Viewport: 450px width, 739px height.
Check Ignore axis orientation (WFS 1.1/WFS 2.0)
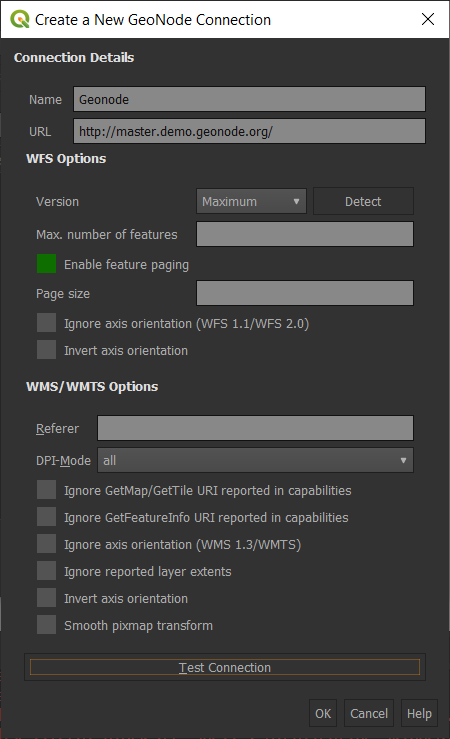(x=47, y=323)
